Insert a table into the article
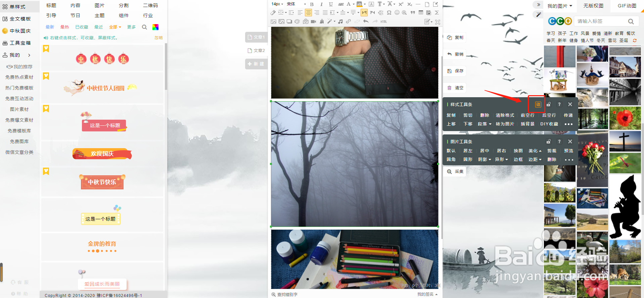The width and height of the screenshot is (644, 298). (x=421, y=12)
